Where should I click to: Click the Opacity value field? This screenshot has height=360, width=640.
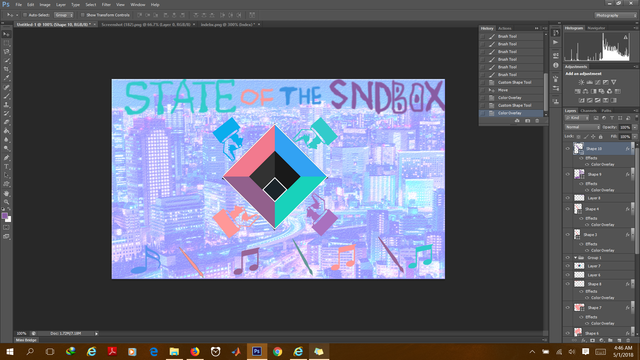click(x=625, y=127)
